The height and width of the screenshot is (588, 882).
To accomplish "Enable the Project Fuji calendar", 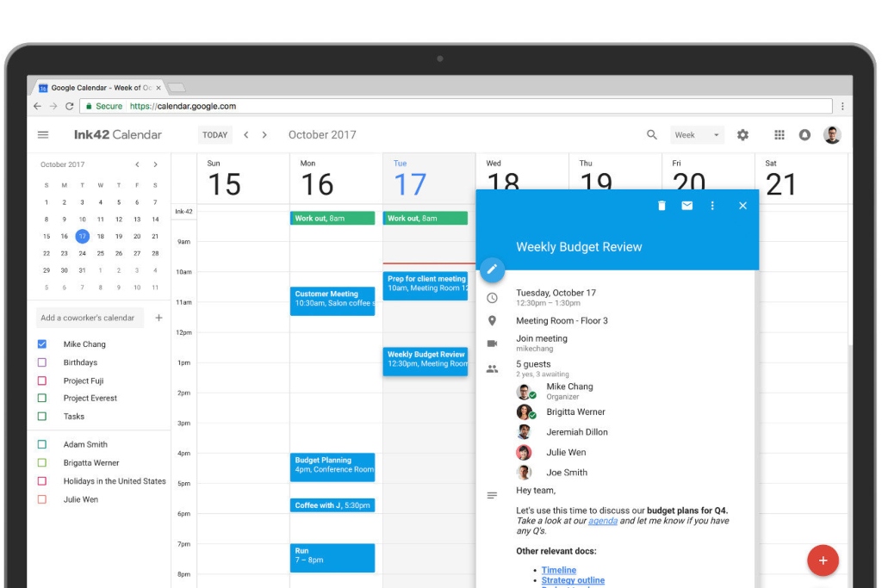I will tap(42, 381).
